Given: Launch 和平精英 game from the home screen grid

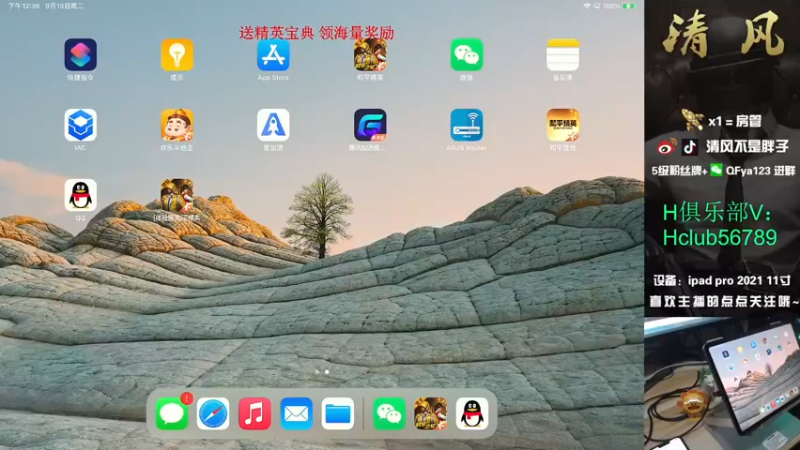Looking at the screenshot, I should click(370, 55).
